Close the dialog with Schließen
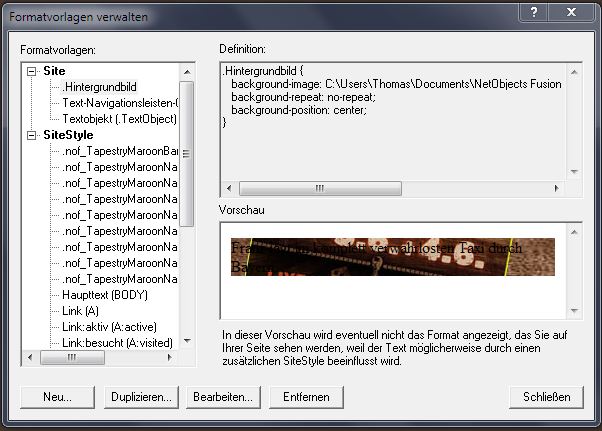This screenshot has width=602, height=431. [546, 397]
